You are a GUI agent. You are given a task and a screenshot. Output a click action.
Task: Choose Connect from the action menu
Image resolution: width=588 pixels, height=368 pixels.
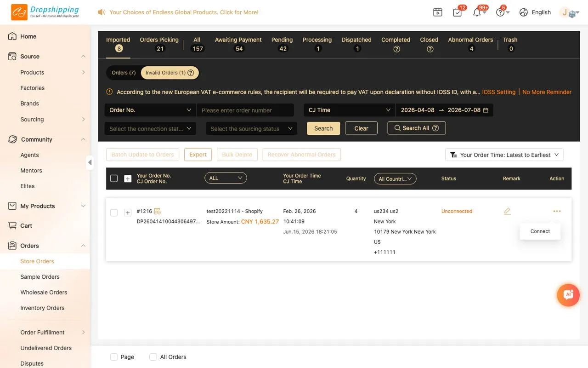coord(540,231)
